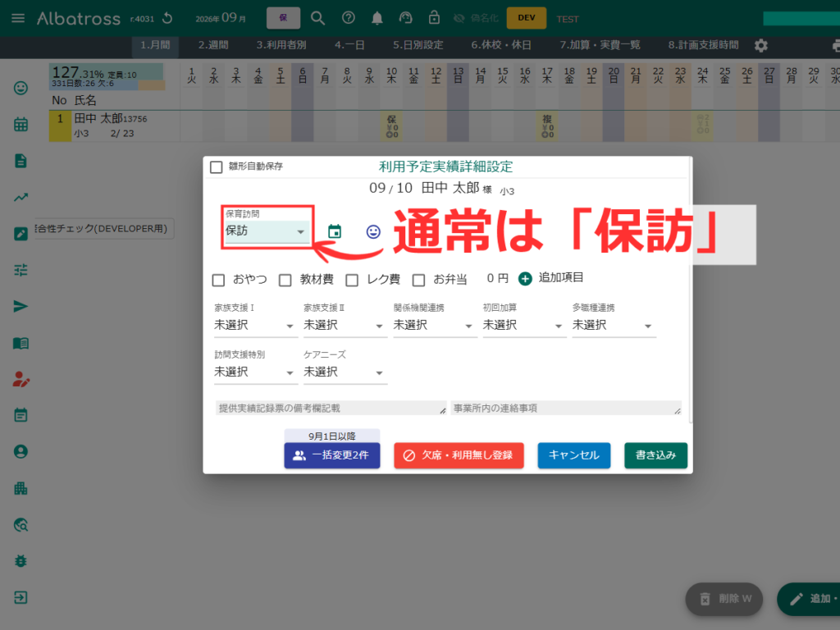840x630 pixels.
Task: Switch to 1.月間 tab
Action: tap(155, 45)
